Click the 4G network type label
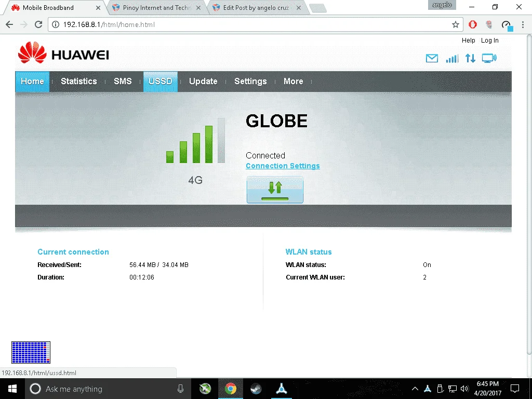The width and height of the screenshot is (532, 399). point(195,180)
